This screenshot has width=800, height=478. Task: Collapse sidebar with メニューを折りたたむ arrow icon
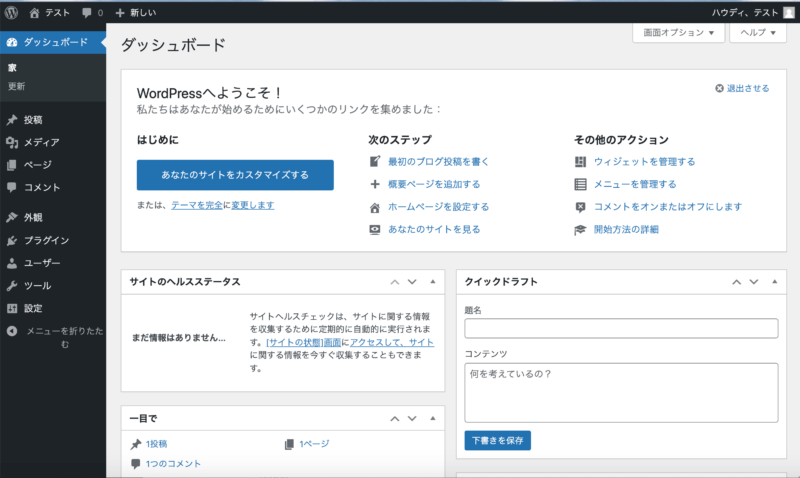[12, 331]
